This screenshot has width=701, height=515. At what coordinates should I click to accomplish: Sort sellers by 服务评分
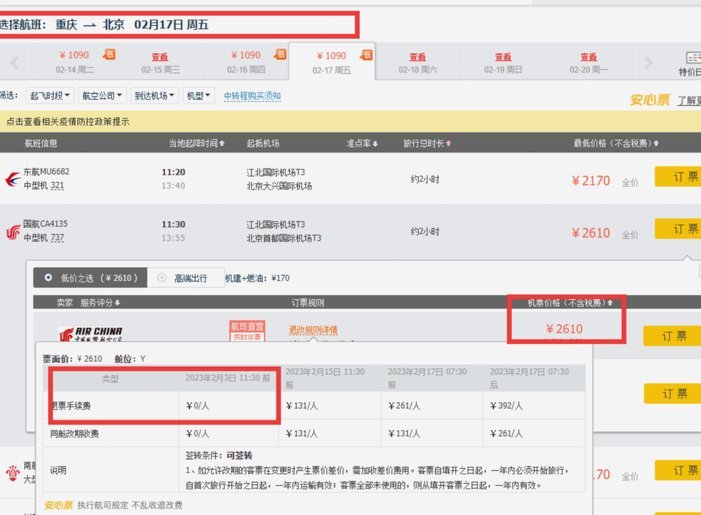coord(100,303)
